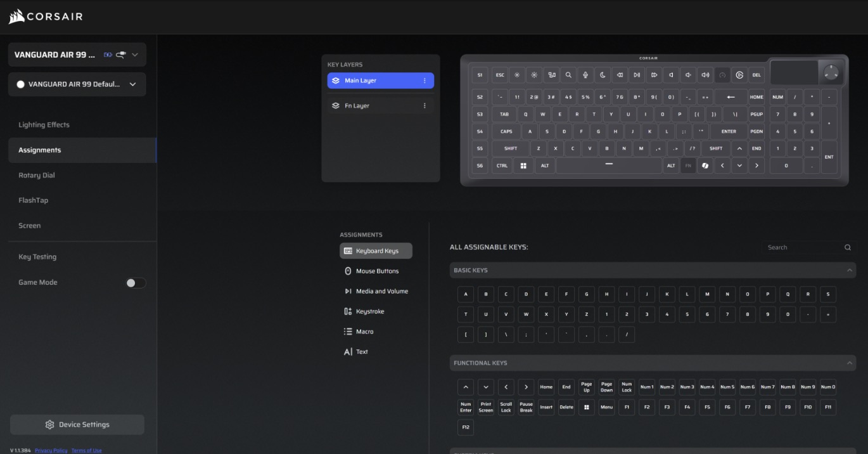Image resolution: width=868 pixels, height=454 pixels.
Task: Choose the right arrow in Functional Keys list
Action: coord(526,387)
